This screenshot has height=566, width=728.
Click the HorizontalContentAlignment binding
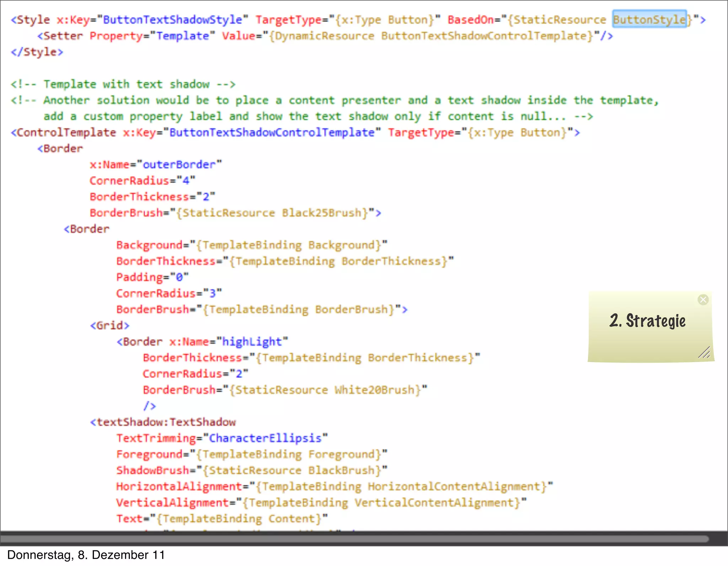454,486
